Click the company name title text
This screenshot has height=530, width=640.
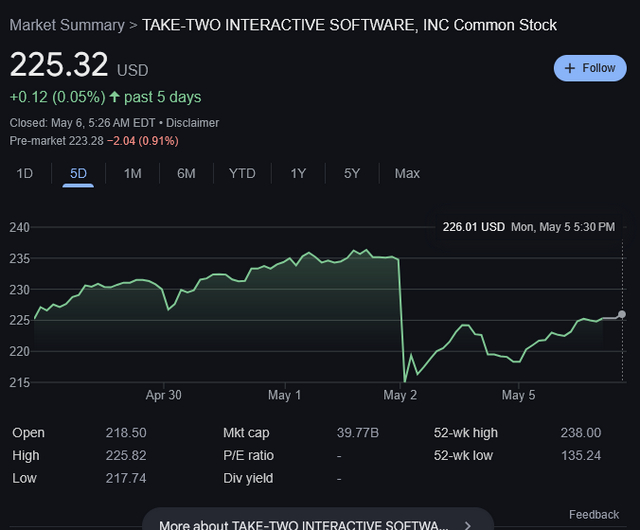[349, 25]
